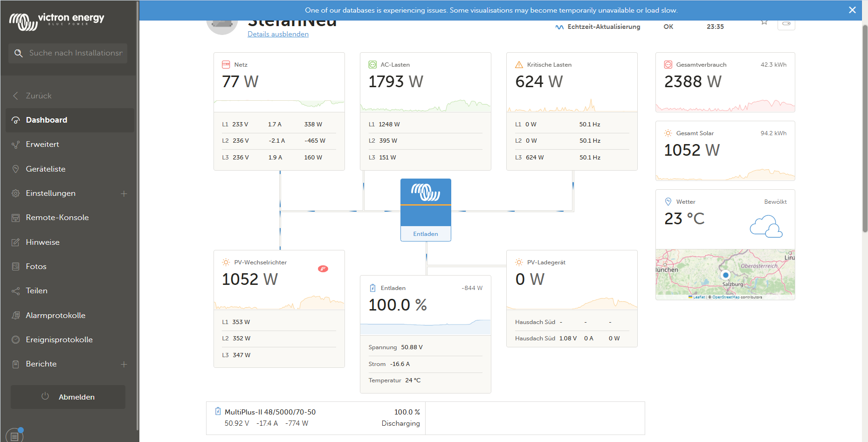The width and height of the screenshot is (868, 442).
Task: Click the Gesamt Solar sun icon
Action: click(x=668, y=133)
